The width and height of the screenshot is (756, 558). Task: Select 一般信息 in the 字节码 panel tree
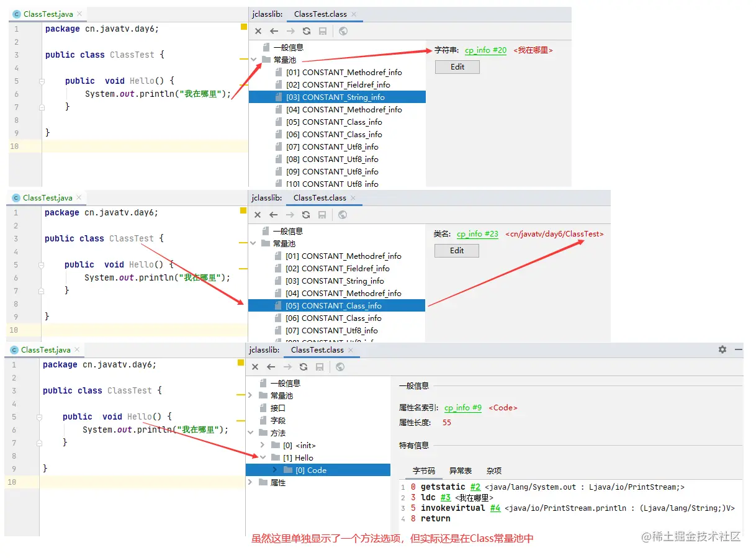pyautogui.click(x=286, y=383)
